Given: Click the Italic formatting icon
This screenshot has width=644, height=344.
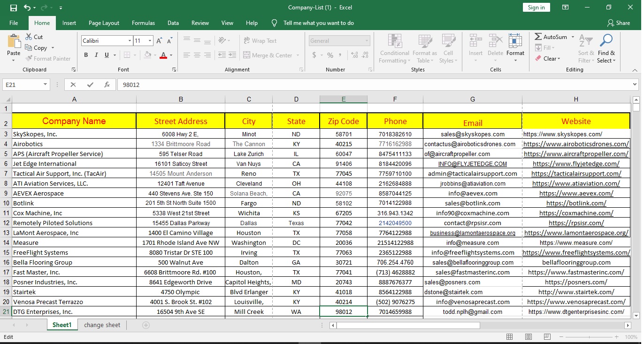Looking at the screenshot, I should click(x=98, y=55).
